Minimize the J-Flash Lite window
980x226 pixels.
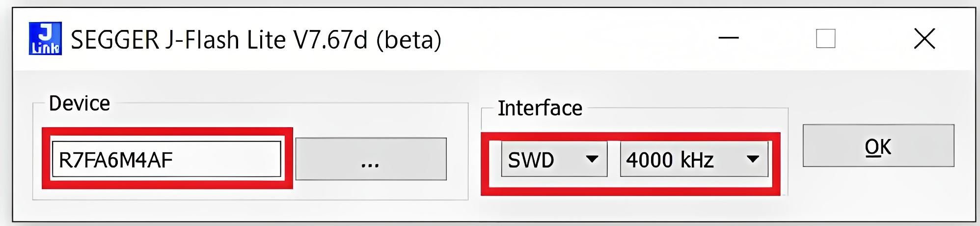click(729, 38)
